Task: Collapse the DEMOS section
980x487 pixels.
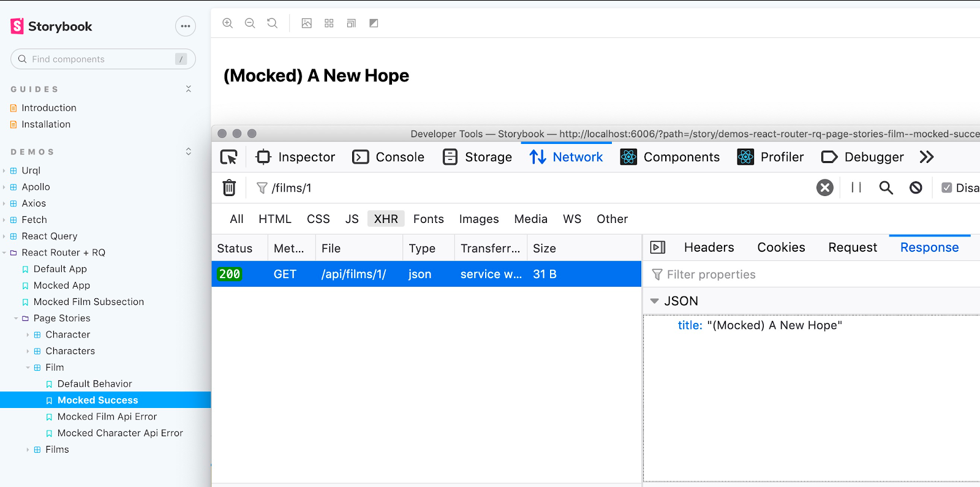Action: pyautogui.click(x=189, y=151)
